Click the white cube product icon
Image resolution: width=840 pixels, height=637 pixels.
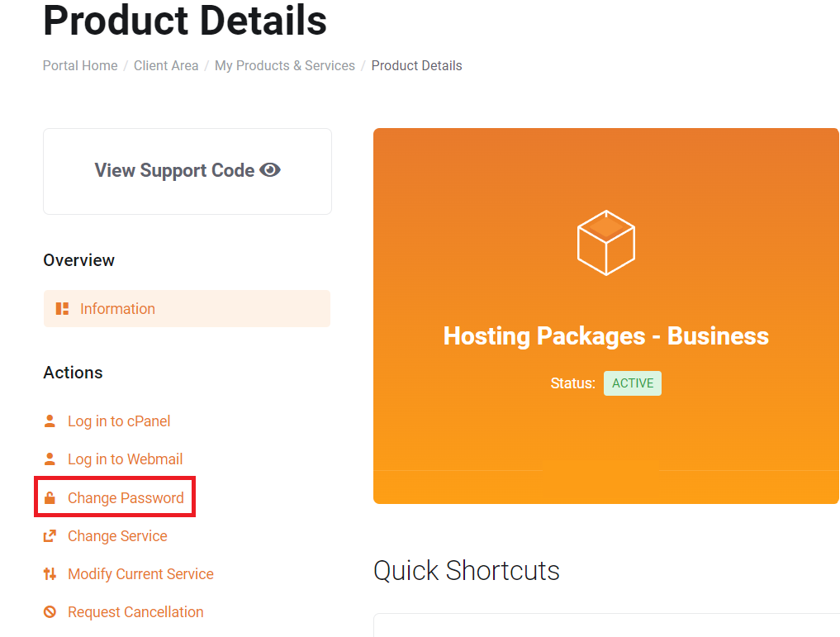(x=605, y=242)
